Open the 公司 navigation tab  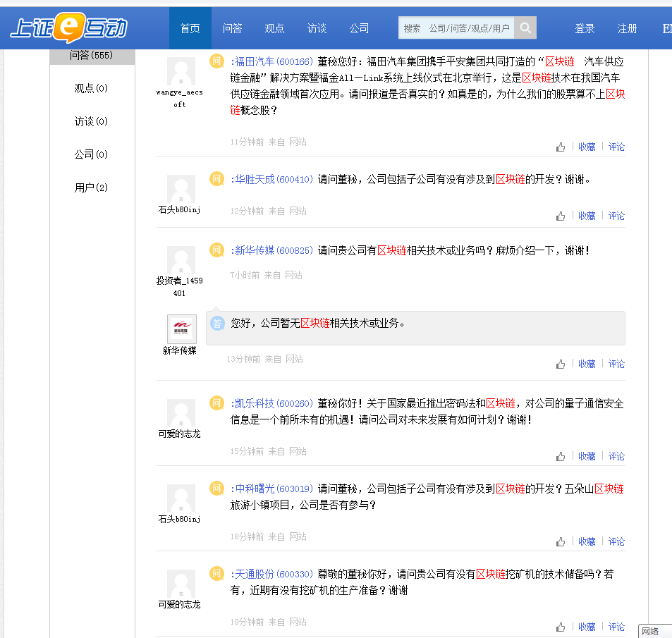click(359, 28)
